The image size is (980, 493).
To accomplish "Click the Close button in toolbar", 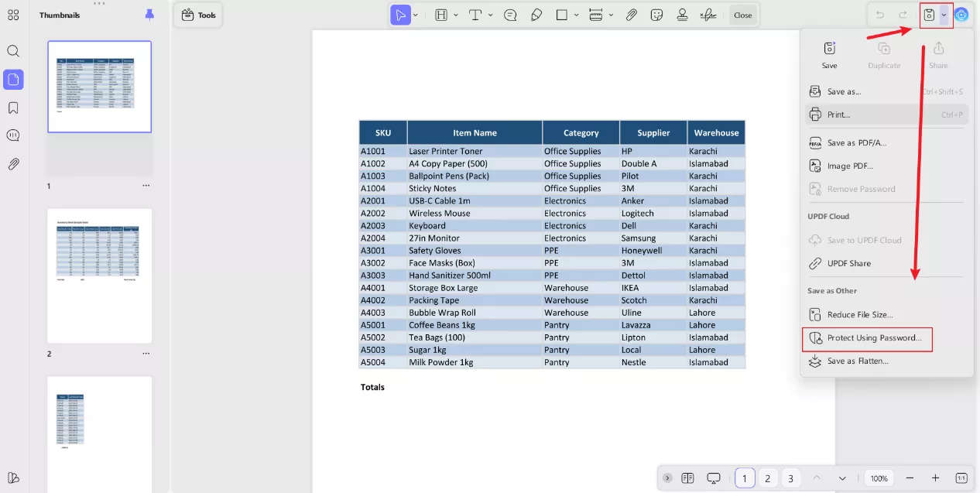I will click(x=742, y=15).
